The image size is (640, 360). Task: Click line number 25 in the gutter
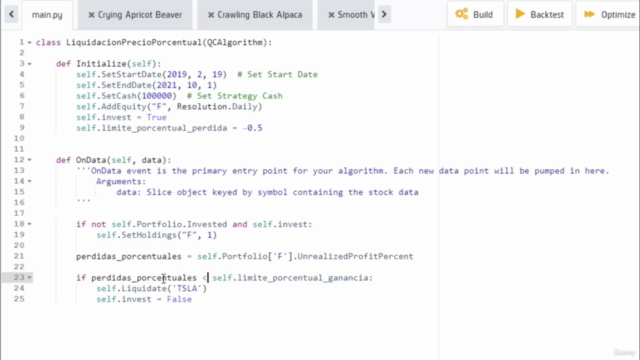pyautogui.click(x=19, y=299)
